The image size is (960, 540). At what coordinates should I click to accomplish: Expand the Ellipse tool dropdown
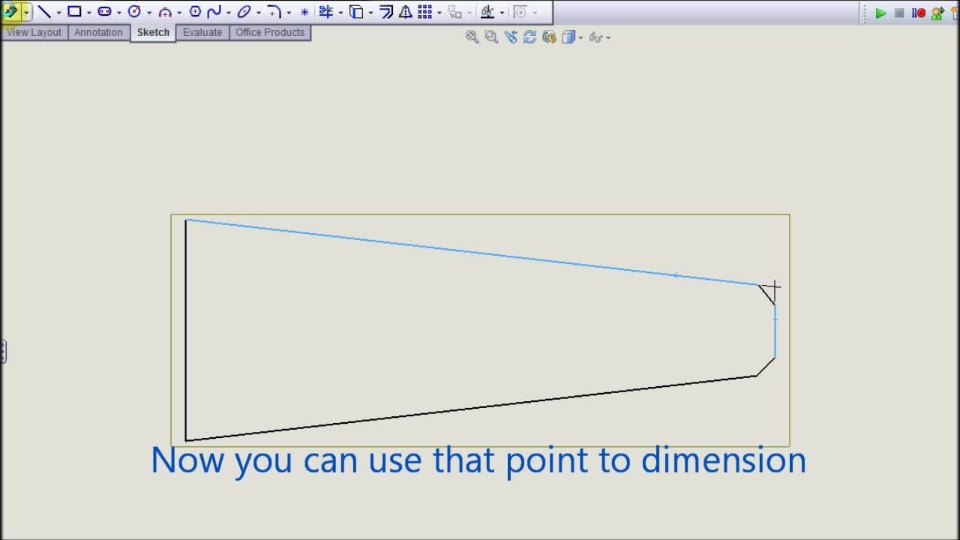258,12
